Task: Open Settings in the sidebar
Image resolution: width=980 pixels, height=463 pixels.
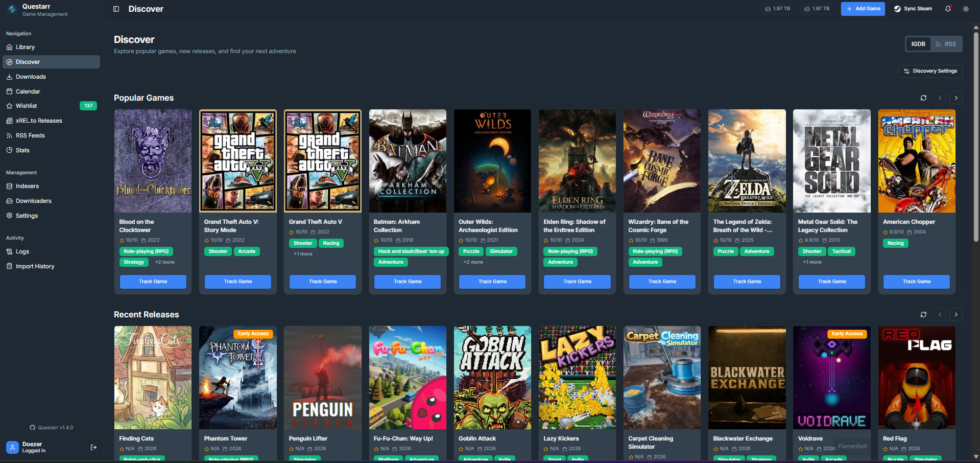Action: [51, 216]
